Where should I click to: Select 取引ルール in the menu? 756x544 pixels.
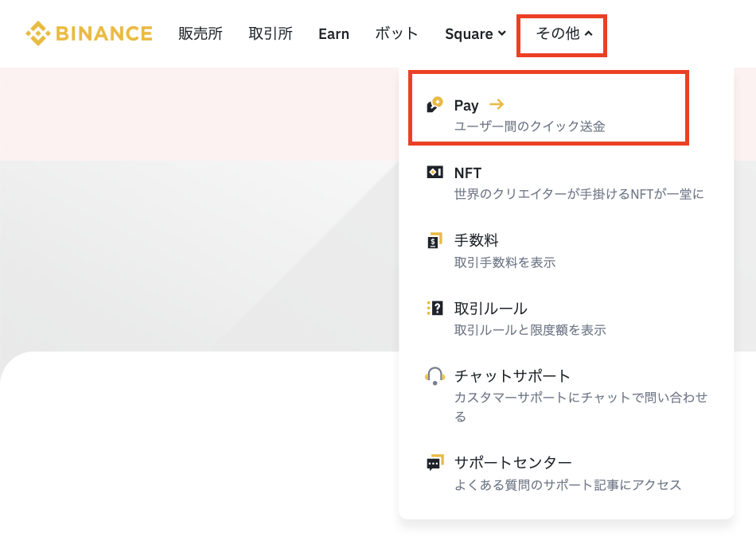point(490,308)
